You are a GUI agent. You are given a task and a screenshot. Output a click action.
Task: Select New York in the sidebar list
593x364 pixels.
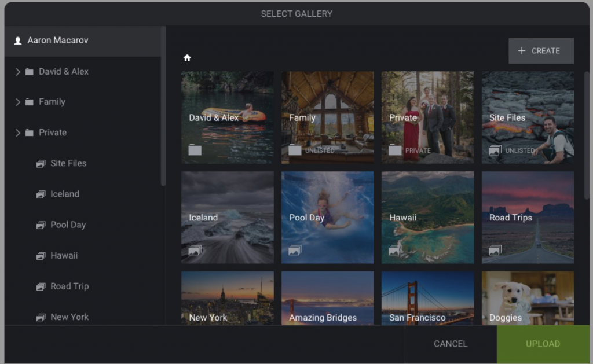point(69,317)
